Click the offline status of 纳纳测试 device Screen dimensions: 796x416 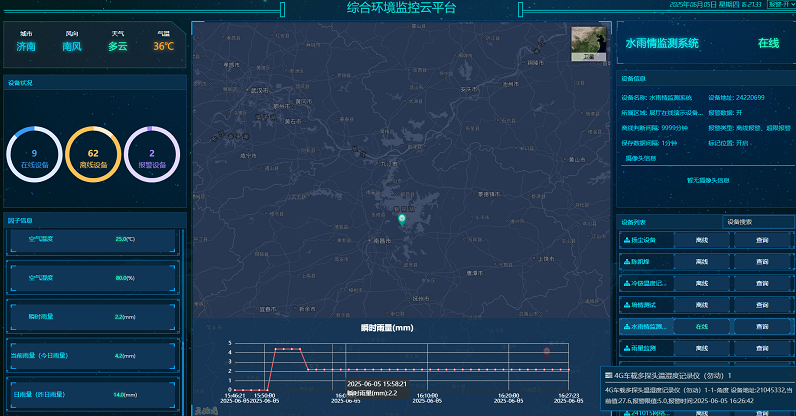(x=701, y=305)
